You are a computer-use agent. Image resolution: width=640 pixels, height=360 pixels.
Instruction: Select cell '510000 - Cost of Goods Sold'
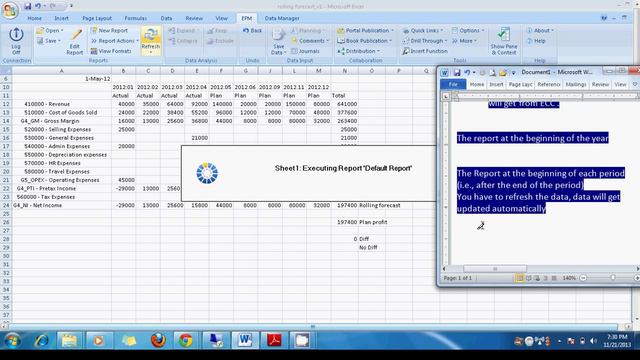tap(62, 113)
